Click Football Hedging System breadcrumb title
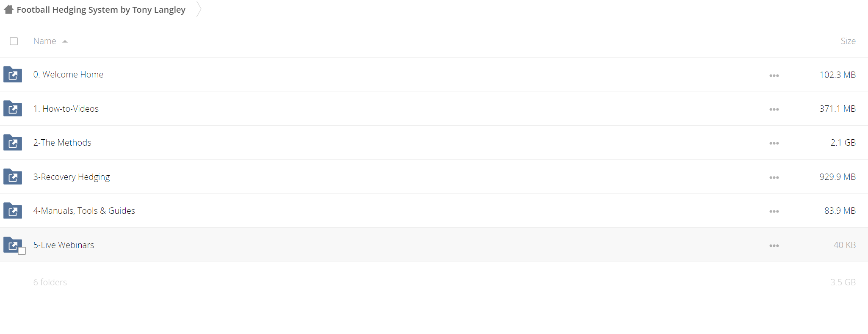 coord(101,10)
